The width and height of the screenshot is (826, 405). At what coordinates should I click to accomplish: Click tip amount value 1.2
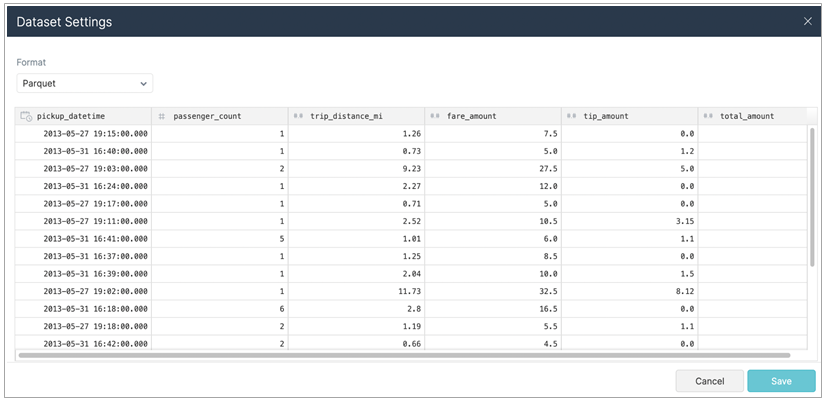click(687, 151)
